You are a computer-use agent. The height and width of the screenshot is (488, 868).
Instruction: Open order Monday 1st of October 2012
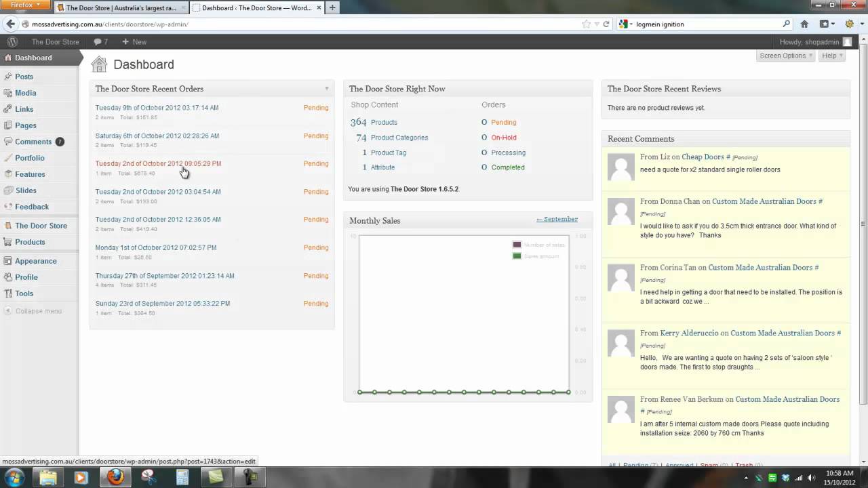(x=155, y=247)
